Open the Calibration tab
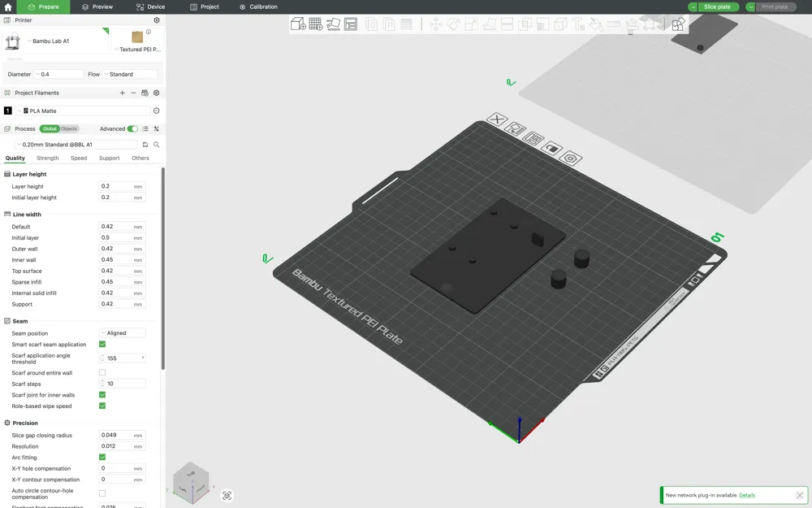The height and width of the screenshot is (508, 812). (x=258, y=7)
